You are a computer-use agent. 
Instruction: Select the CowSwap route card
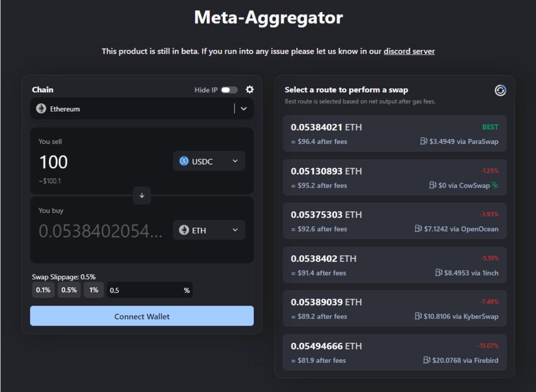(x=394, y=178)
